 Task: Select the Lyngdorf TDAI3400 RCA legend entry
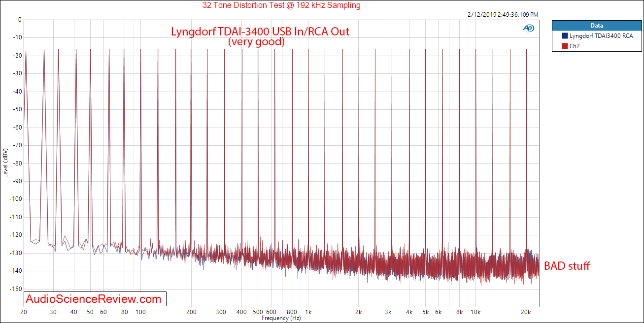tap(601, 36)
